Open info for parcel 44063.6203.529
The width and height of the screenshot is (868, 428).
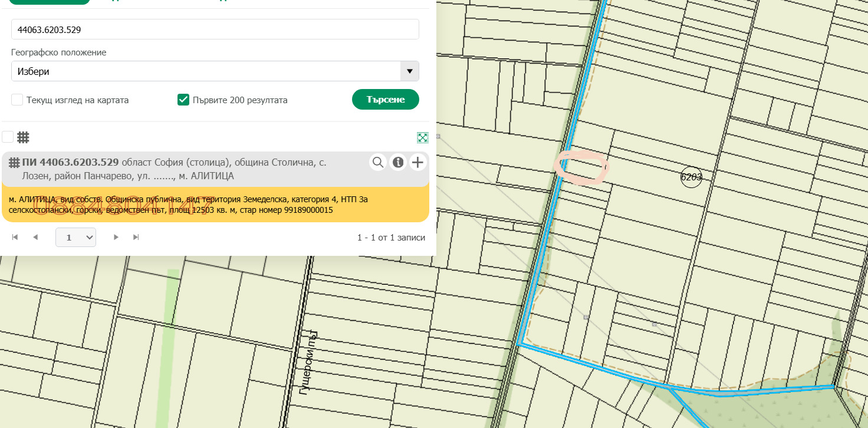point(398,162)
